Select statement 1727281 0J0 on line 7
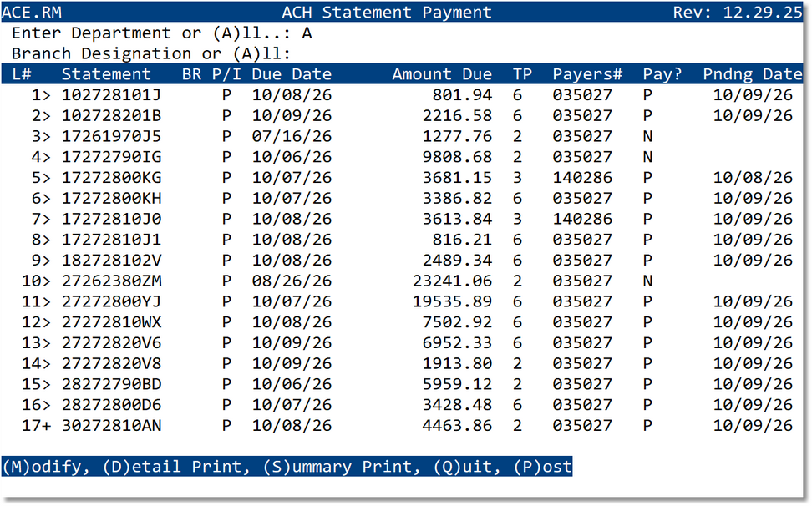The image size is (812, 506). tap(111, 219)
